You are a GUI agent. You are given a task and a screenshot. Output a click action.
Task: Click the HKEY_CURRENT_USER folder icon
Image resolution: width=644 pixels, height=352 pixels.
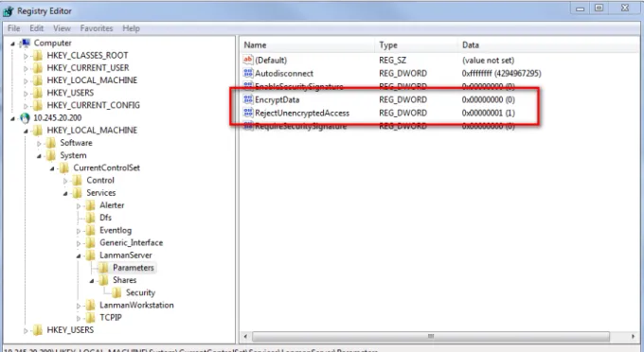[38, 68]
